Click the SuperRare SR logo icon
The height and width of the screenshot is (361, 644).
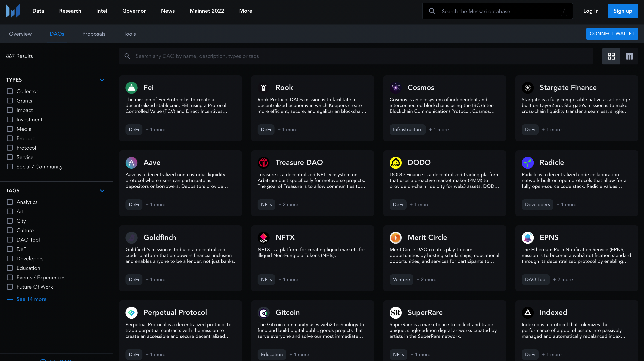(x=395, y=313)
